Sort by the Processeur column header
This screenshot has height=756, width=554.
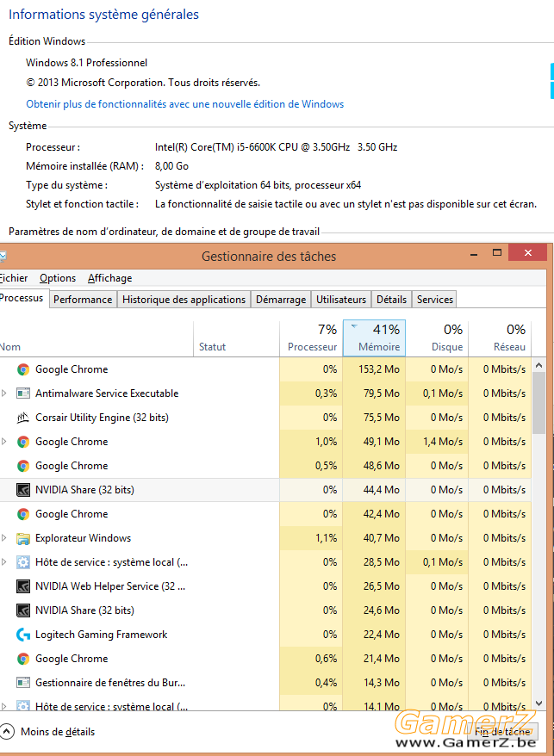coord(311,338)
